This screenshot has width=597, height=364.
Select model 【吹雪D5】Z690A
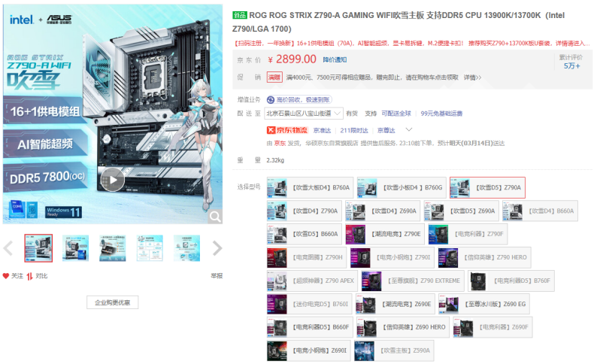coord(462,211)
